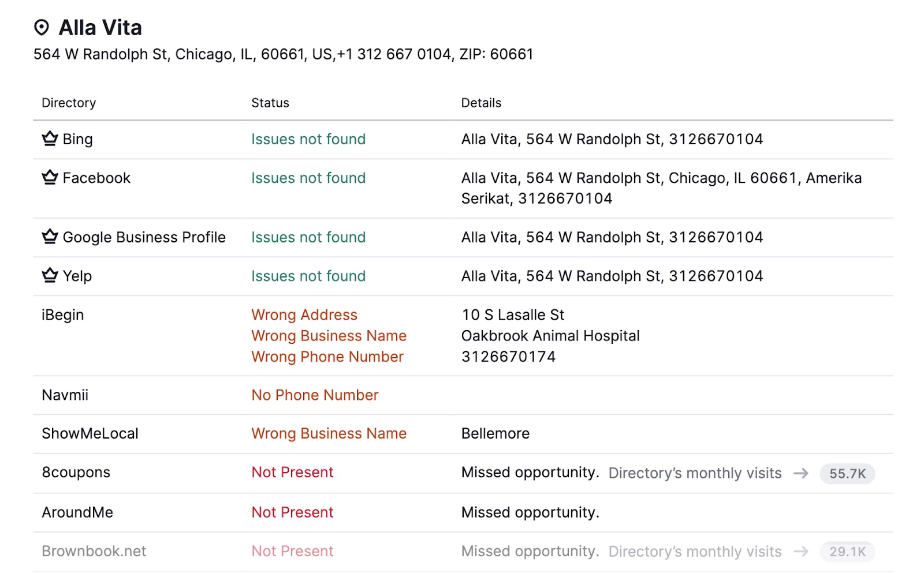
Task: Open the Issues not found status for Bing
Action: (x=308, y=139)
